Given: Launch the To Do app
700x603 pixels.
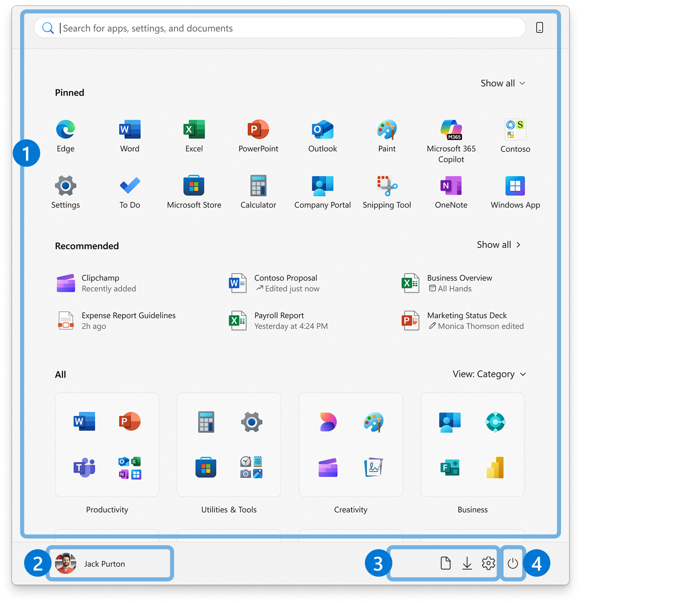Looking at the screenshot, I should (x=130, y=192).
